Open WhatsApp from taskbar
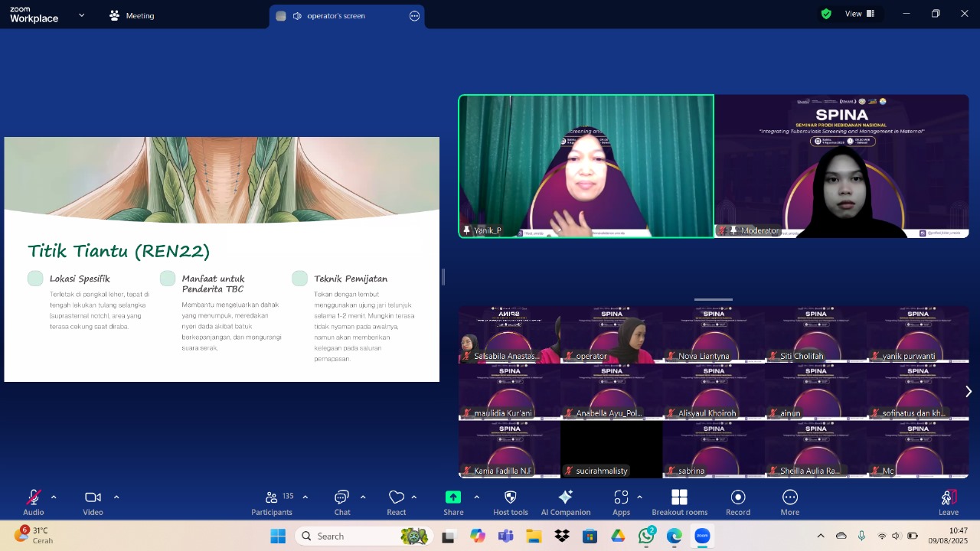The image size is (980, 551). (646, 536)
